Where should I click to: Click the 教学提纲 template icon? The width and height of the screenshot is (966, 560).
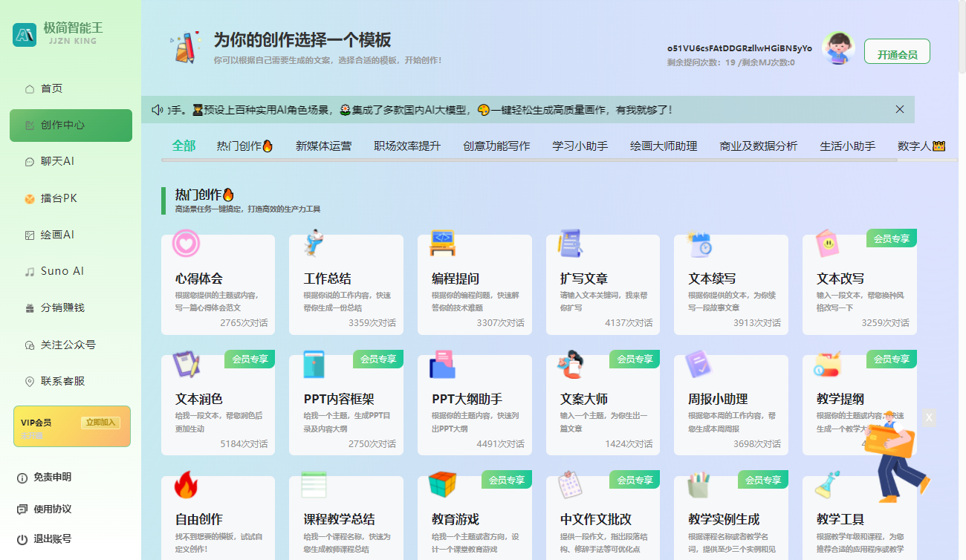827,363
